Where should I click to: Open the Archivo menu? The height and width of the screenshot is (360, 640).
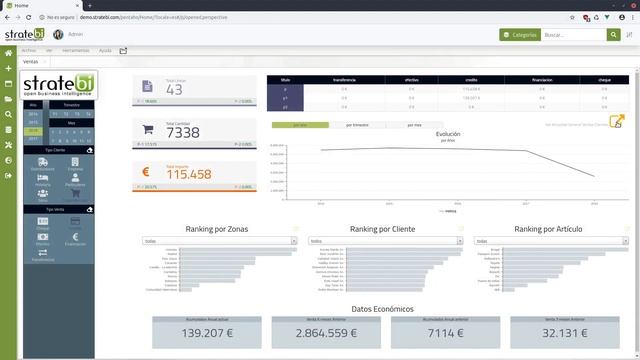[29, 51]
